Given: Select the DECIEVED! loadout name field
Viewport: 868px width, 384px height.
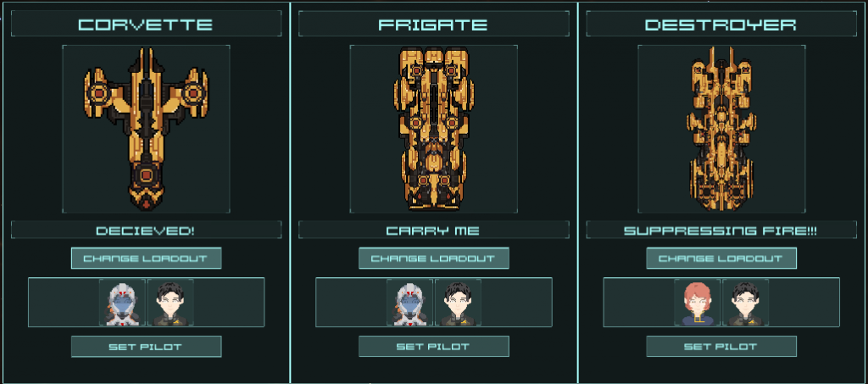Looking at the screenshot, I should click(x=146, y=231).
